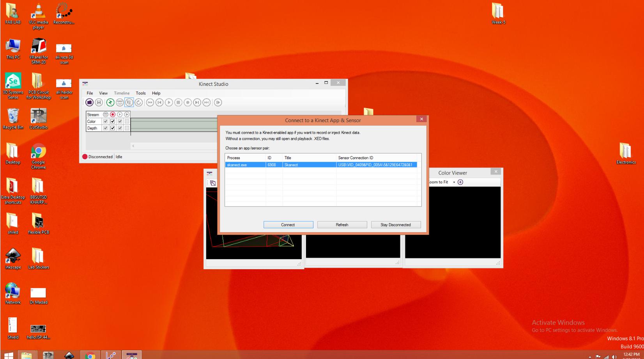Image resolution: width=644 pixels, height=359 pixels.
Task: Click the Google Chrome desktop icon
Action: tap(38, 156)
